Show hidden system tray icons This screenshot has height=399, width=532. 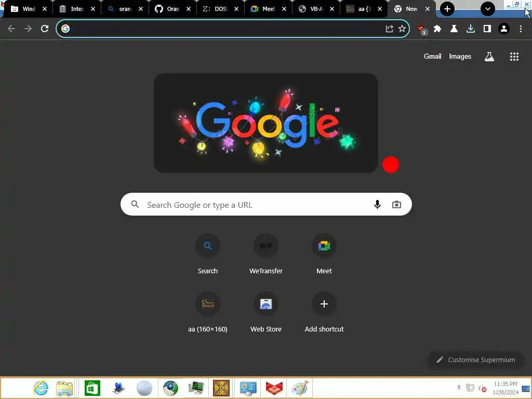pos(459,388)
